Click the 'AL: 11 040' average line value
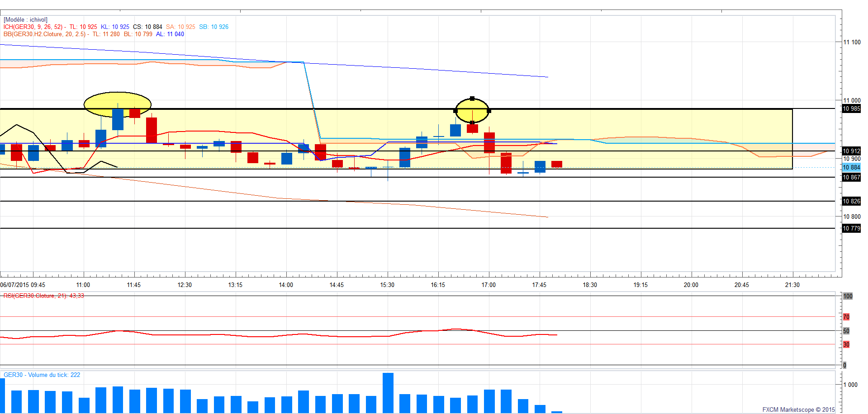Screen dimensions: 868x414 coord(170,34)
